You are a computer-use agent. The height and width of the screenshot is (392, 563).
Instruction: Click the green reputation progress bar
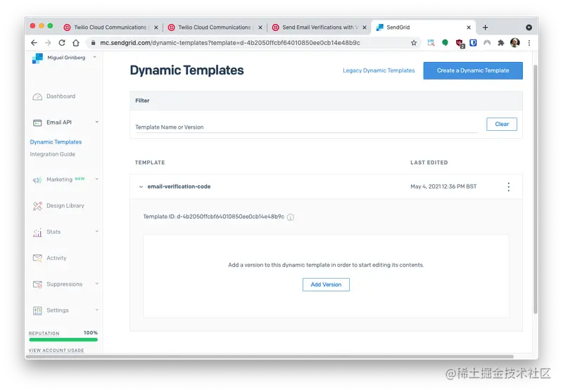click(x=63, y=340)
